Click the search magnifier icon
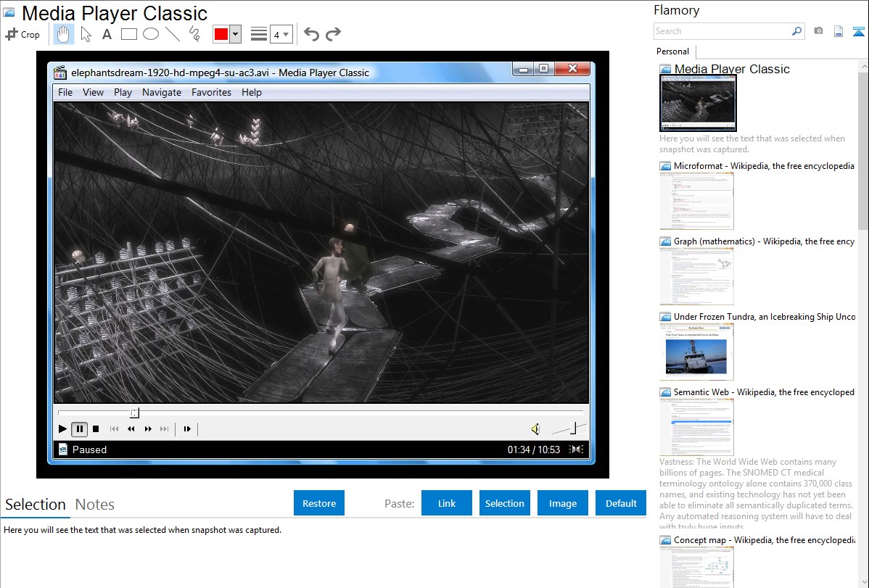 click(x=797, y=31)
